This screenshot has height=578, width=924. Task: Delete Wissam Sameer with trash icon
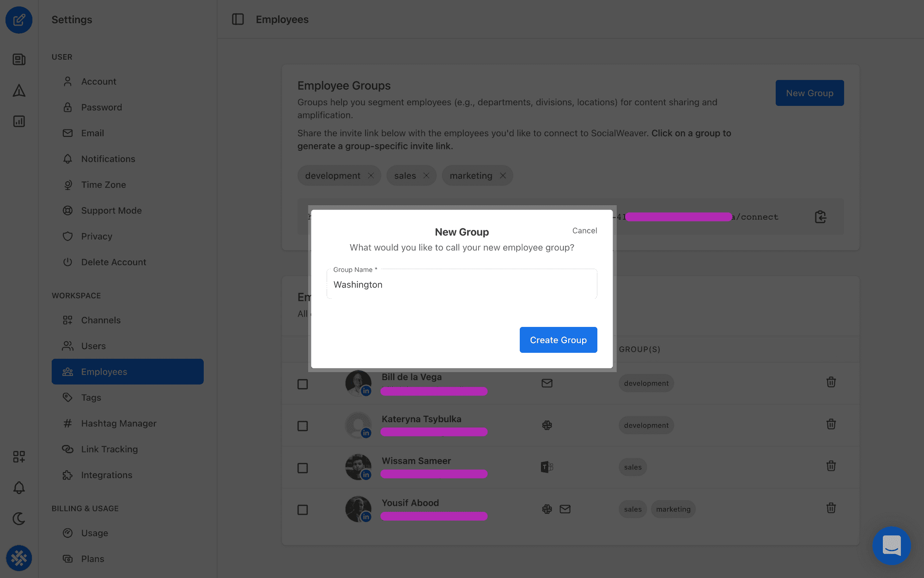831,466
